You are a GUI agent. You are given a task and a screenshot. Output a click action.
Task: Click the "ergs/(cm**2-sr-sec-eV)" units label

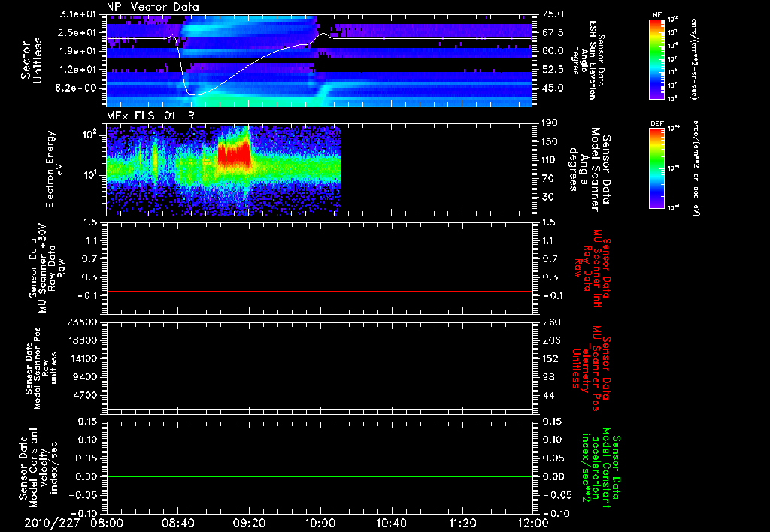coord(696,168)
